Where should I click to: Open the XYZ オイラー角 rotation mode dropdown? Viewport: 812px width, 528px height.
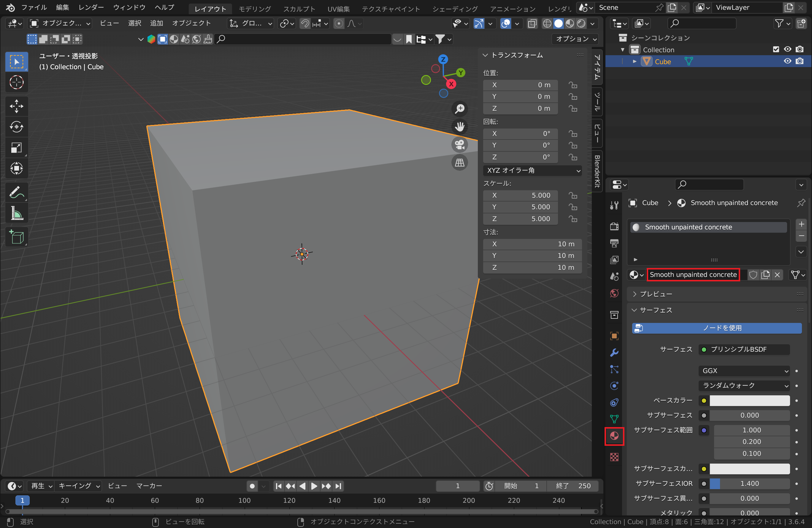[x=532, y=171]
